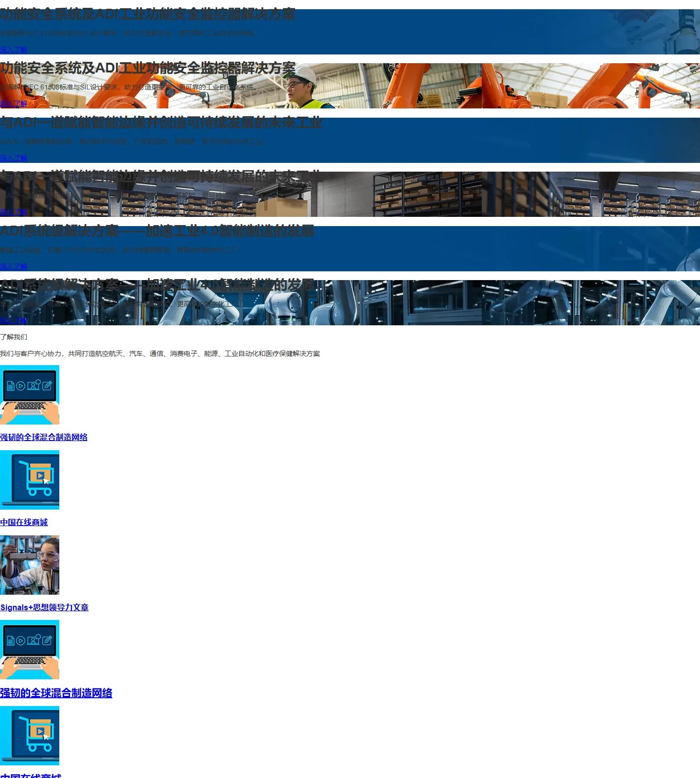Open the small-font 强韧的全球混合制造网络 link
The image size is (700, 778).
[44, 437]
